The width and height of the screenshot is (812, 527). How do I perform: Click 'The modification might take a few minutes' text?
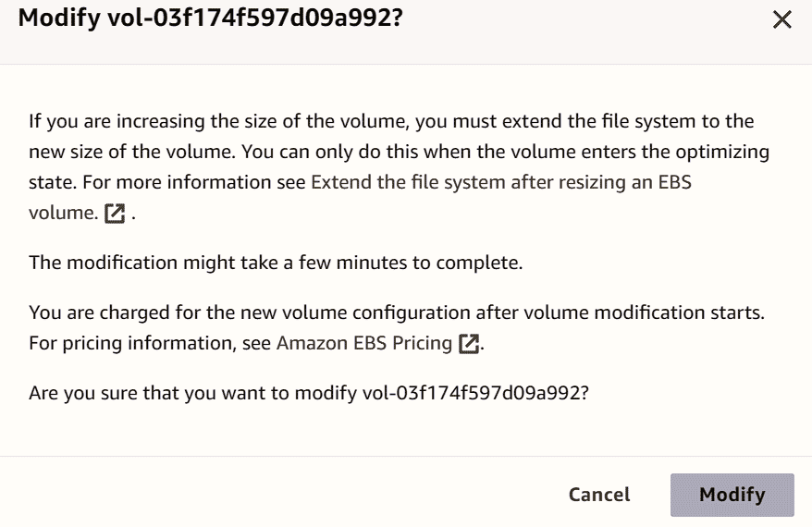click(x=276, y=263)
